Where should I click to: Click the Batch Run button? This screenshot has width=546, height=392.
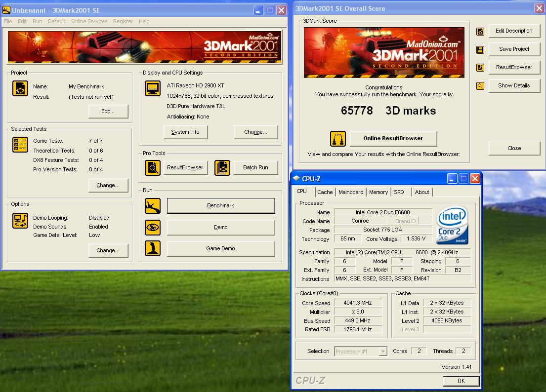point(255,168)
